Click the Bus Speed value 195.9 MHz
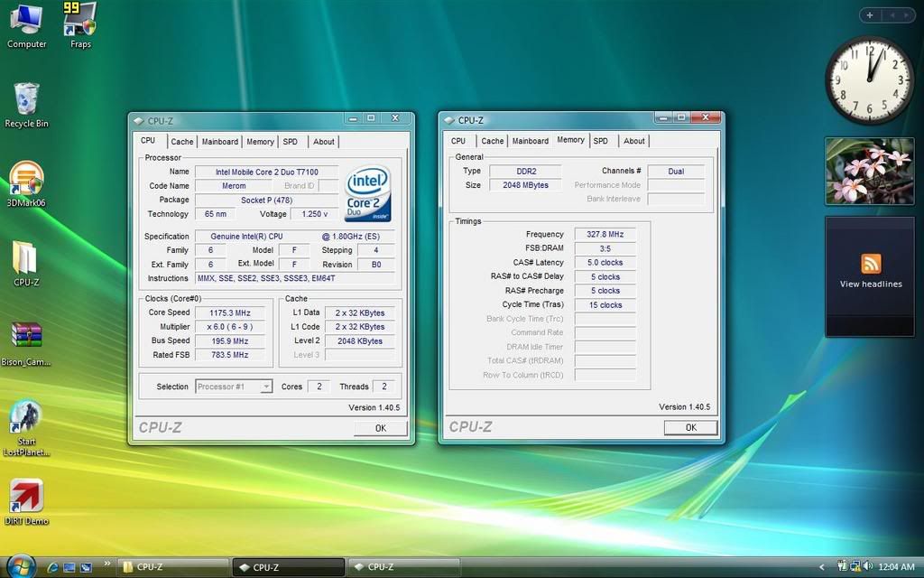This screenshot has width=924, height=578. click(230, 341)
